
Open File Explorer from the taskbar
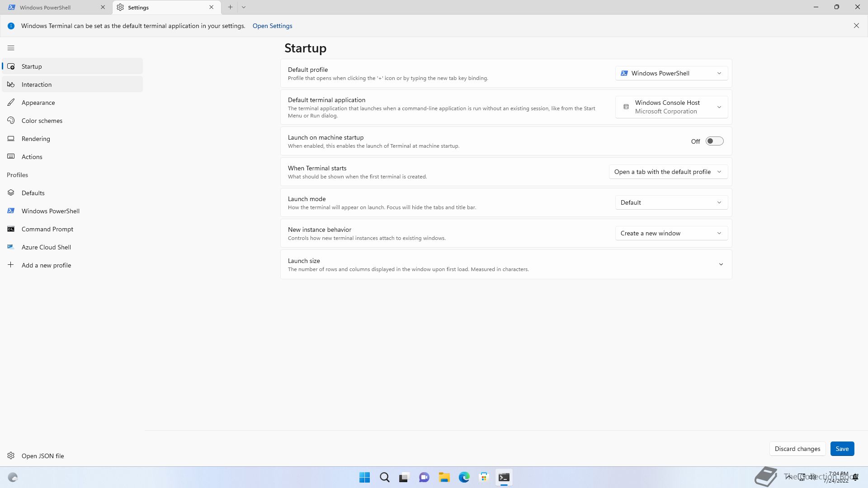(x=444, y=477)
